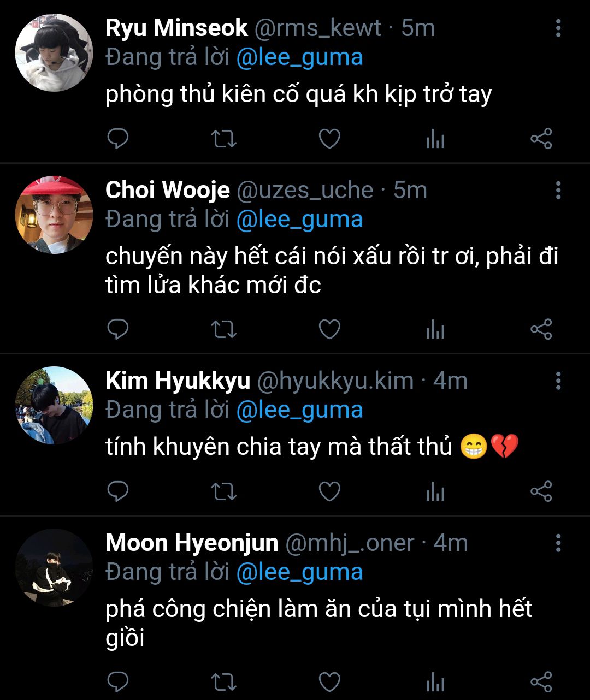Reply to Moon Hyeonjun's tweet

[x=117, y=681]
